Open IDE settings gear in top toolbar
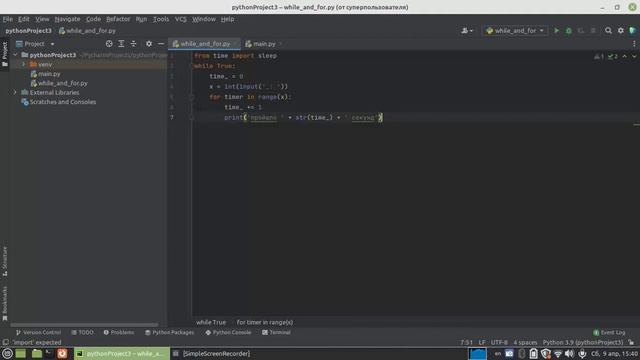Viewport: 640px width, 360px height. point(620,31)
